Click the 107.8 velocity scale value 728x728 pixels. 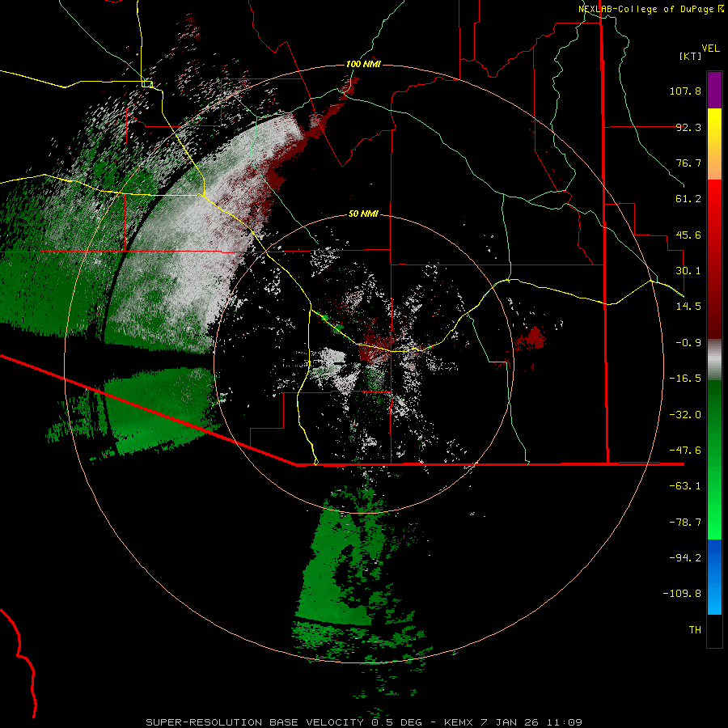(685, 91)
